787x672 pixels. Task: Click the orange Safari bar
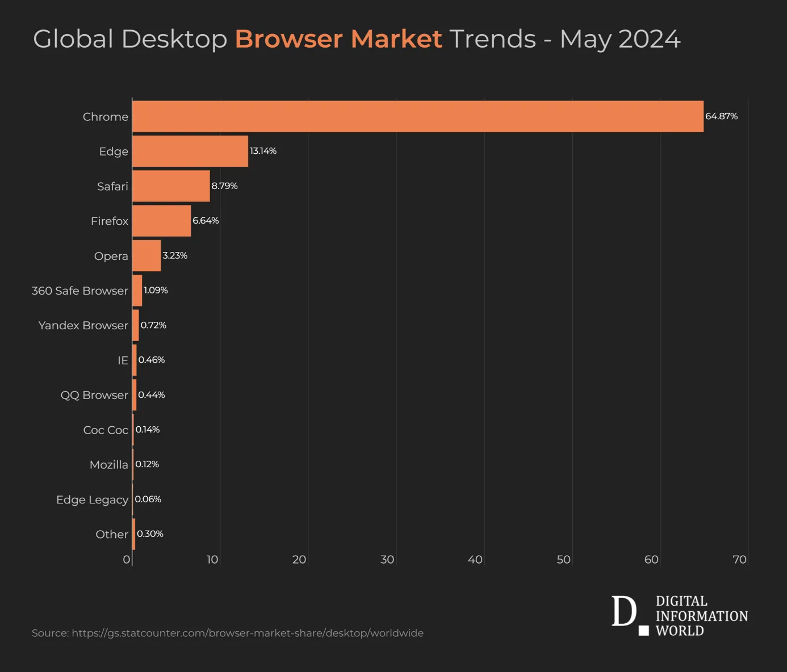(171, 186)
